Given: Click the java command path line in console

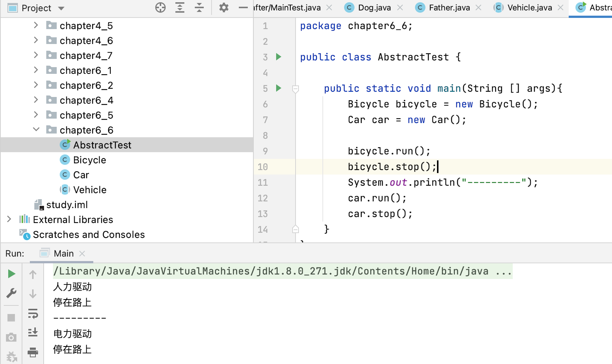Looking at the screenshot, I should tap(282, 271).
